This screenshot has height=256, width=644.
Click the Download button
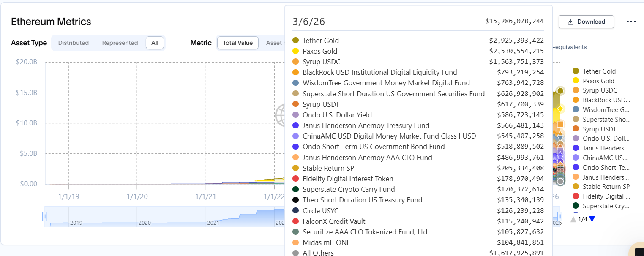[x=586, y=22]
